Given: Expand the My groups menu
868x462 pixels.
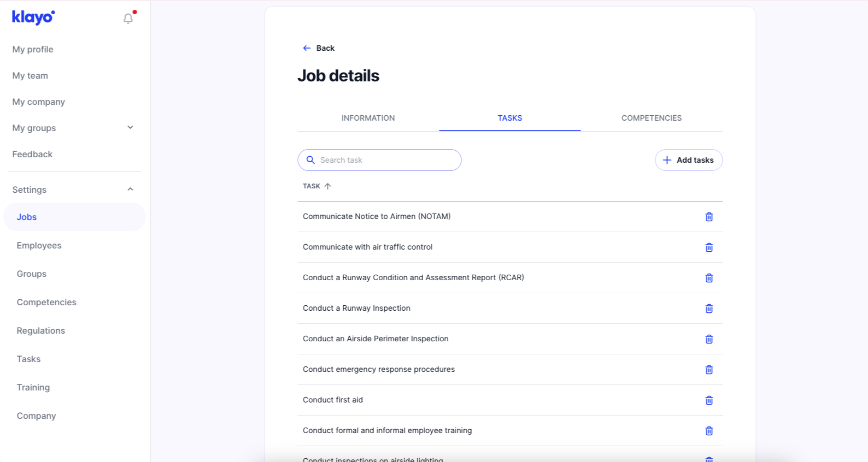Looking at the screenshot, I should [x=130, y=128].
